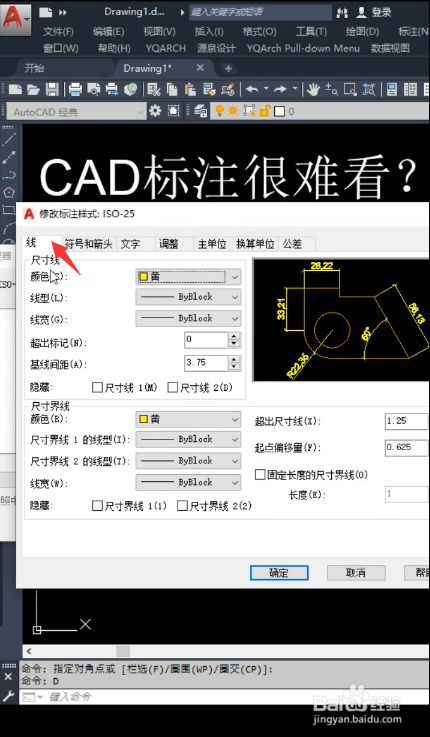Click the Block Editor icon
430x737 pixels.
coord(227,88)
